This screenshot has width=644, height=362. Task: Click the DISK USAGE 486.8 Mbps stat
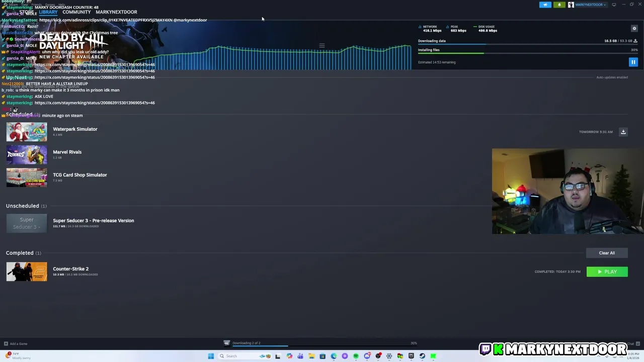(485, 29)
